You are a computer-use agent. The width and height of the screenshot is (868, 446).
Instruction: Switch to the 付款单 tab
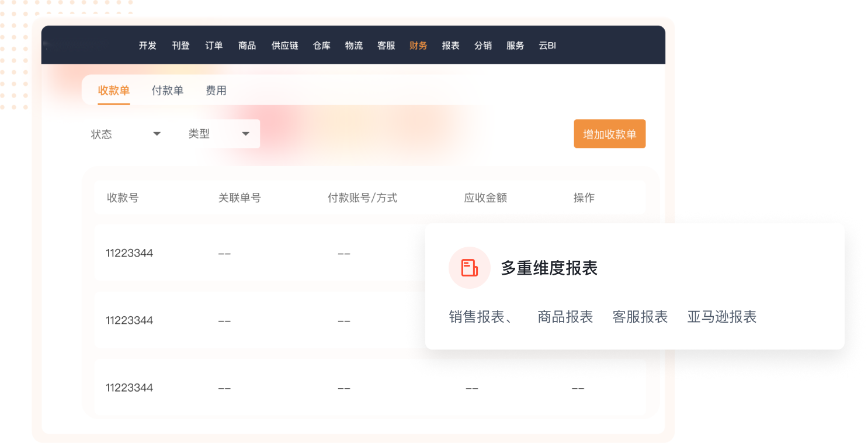click(x=168, y=91)
